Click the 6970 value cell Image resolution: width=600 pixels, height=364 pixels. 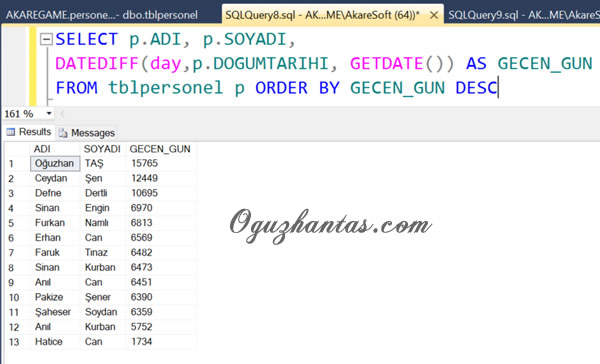click(x=161, y=208)
